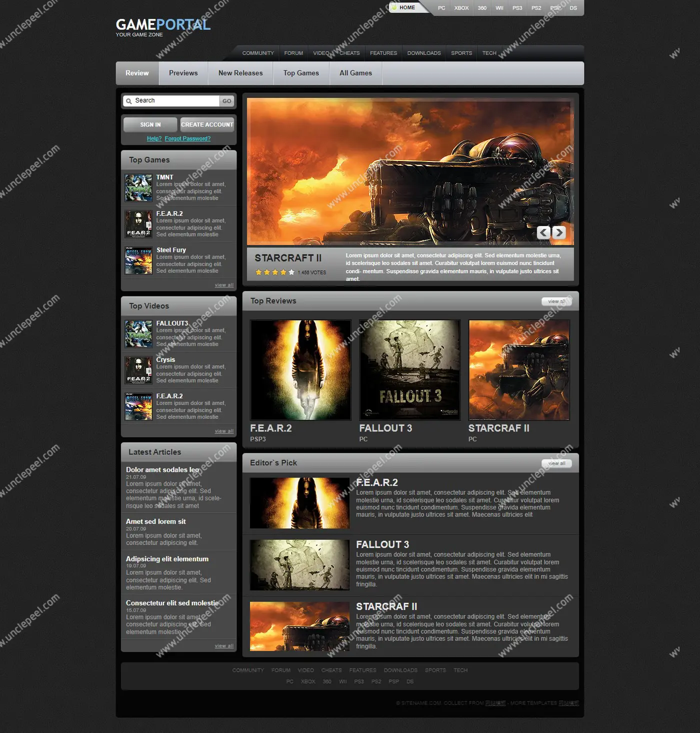Switch to the Top Games tab

(x=301, y=73)
